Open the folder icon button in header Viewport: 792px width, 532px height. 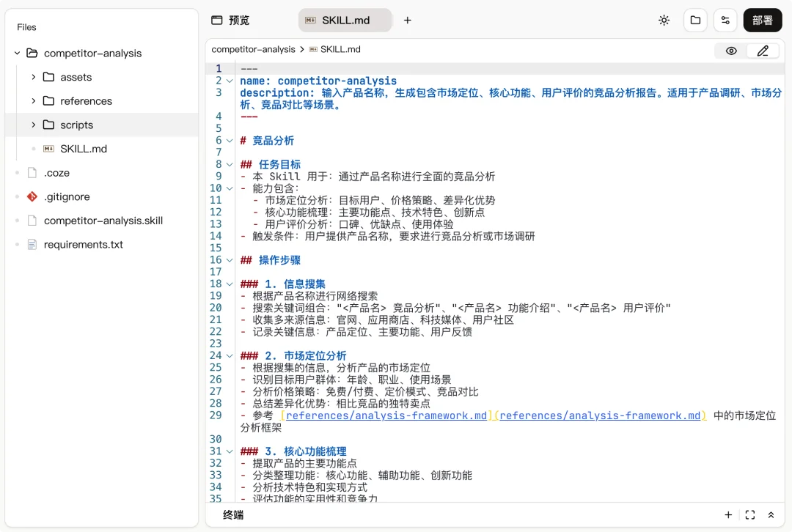point(695,21)
